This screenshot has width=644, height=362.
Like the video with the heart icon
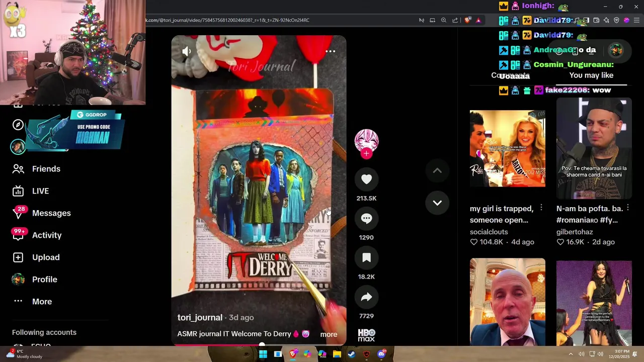(366, 179)
